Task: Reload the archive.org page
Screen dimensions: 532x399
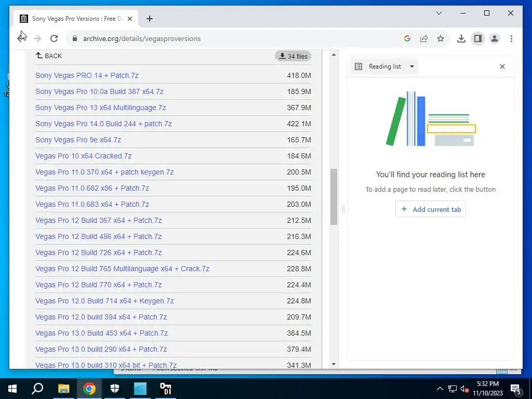Action: click(54, 38)
